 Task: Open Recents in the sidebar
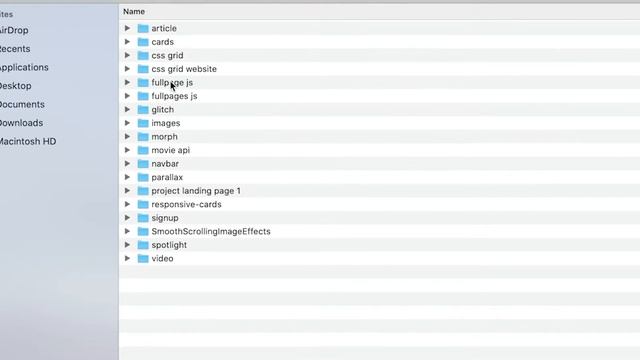pyautogui.click(x=15, y=49)
